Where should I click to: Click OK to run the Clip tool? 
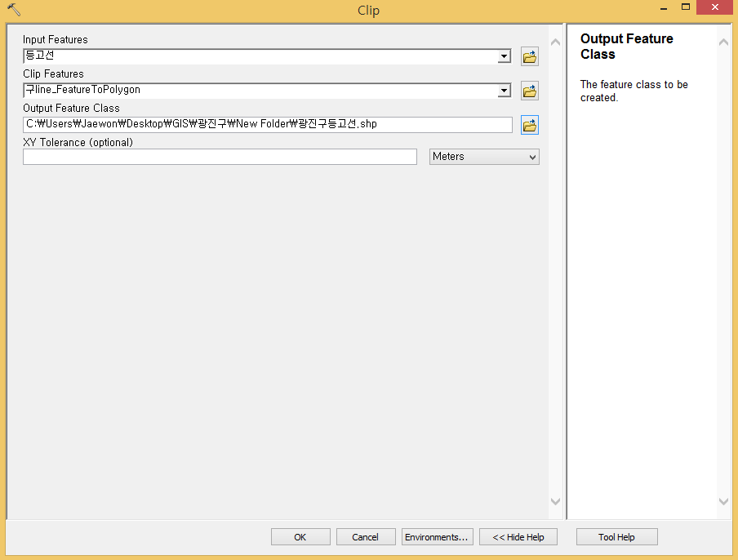pyautogui.click(x=300, y=537)
